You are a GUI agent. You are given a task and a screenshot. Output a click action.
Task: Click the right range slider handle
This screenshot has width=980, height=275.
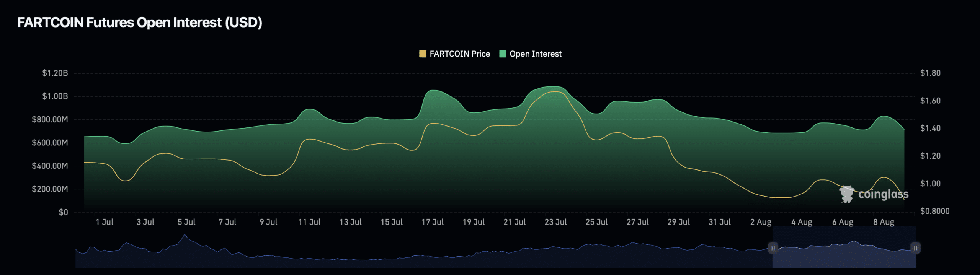pyautogui.click(x=915, y=248)
